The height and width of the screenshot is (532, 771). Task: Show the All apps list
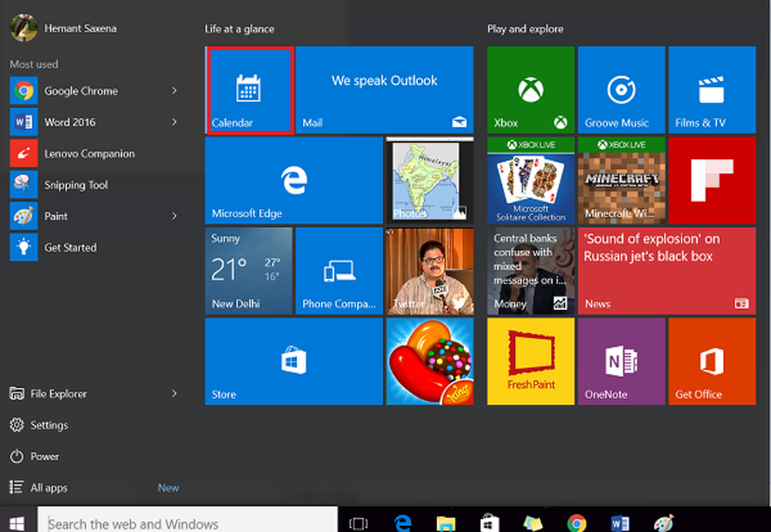pos(48,488)
